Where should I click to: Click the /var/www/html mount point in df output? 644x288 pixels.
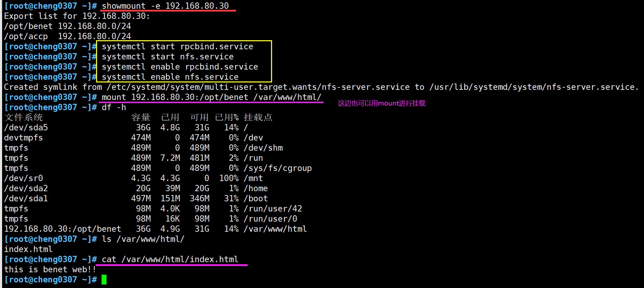click(x=275, y=229)
